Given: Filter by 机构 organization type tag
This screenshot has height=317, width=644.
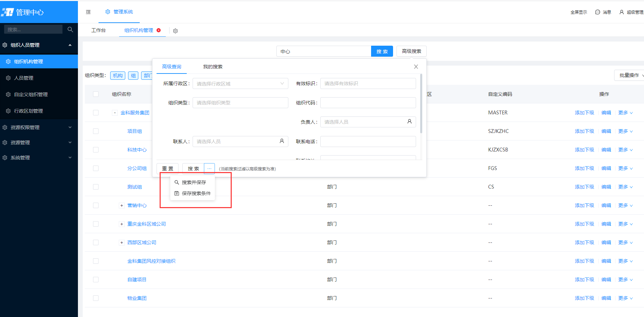Looking at the screenshot, I should 118,76.
